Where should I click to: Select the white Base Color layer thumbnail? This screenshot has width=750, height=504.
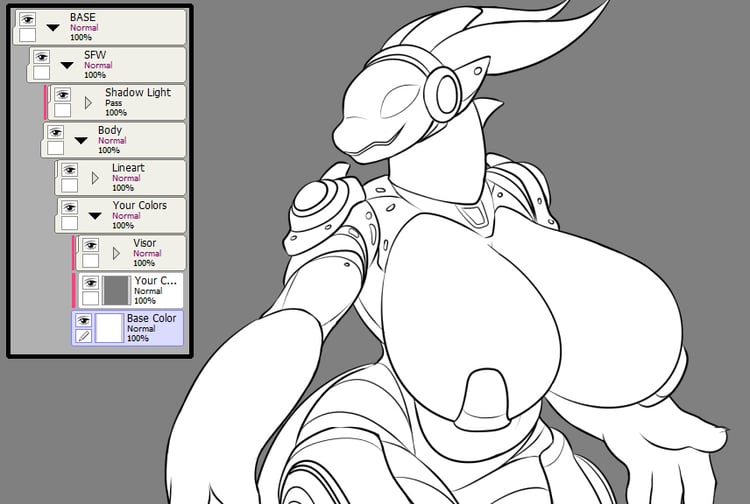coord(110,328)
